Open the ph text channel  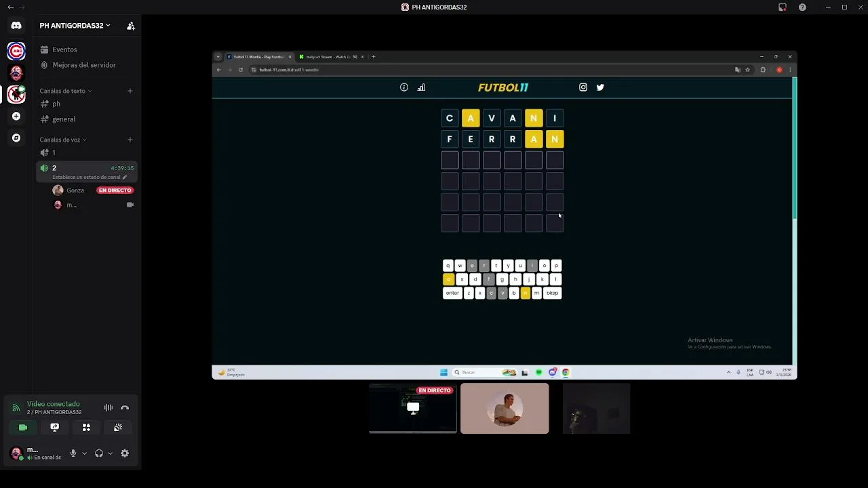click(x=87, y=104)
